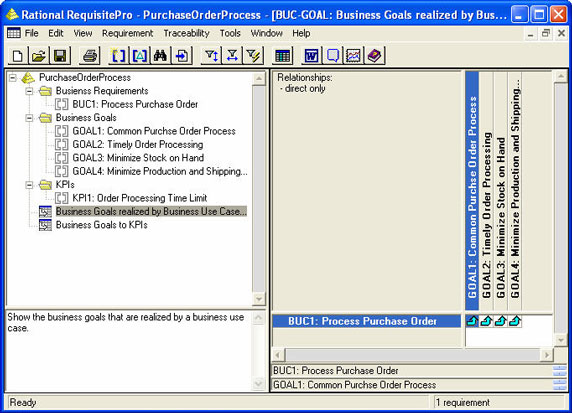Select BUC1: Process Purchase Order in tree

coord(135,104)
